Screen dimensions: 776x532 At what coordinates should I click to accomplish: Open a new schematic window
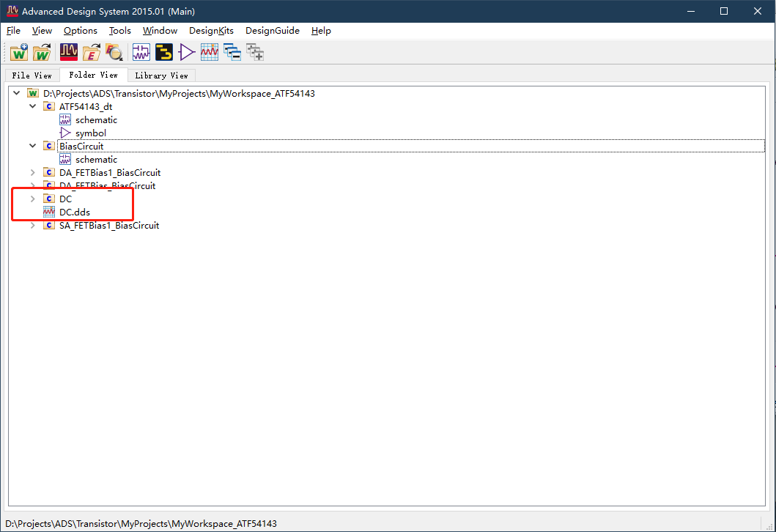[x=141, y=52]
